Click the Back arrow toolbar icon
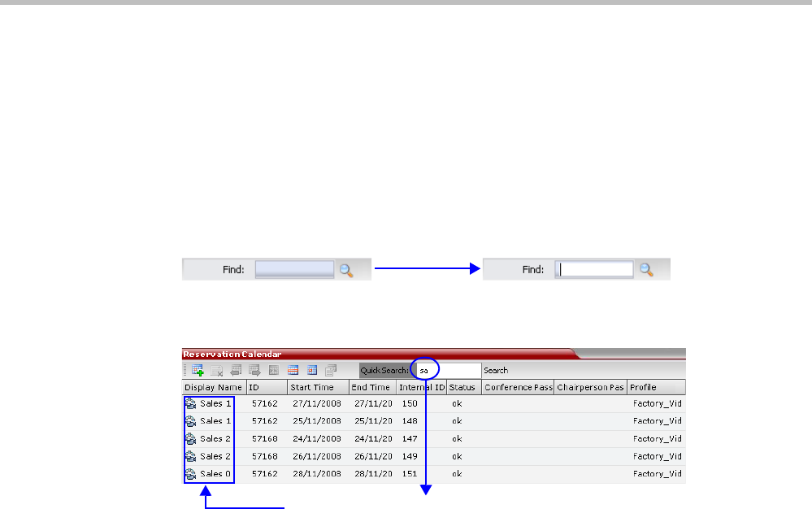The width and height of the screenshot is (812, 509). [236, 370]
